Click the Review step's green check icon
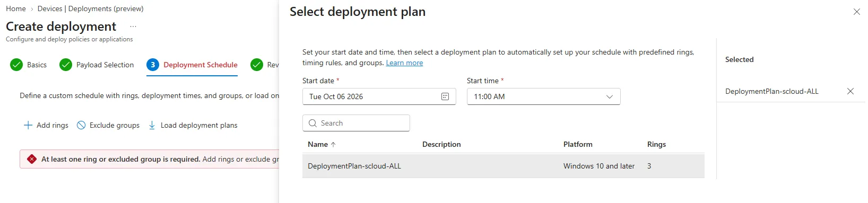The width and height of the screenshot is (868, 203). pyautogui.click(x=257, y=65)
